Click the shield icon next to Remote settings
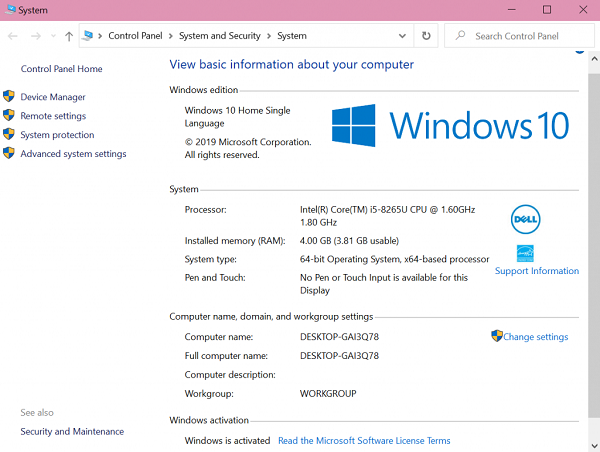The width and height of the screenshot is (600, 452). tap(9, 116)
